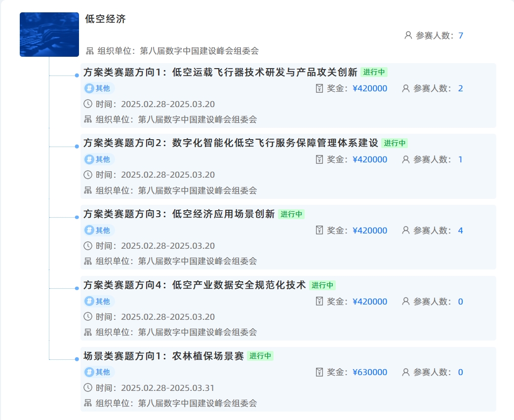
Task: Click the clock icon in 方案类赛题方向1 card
Action: (88, 104)
